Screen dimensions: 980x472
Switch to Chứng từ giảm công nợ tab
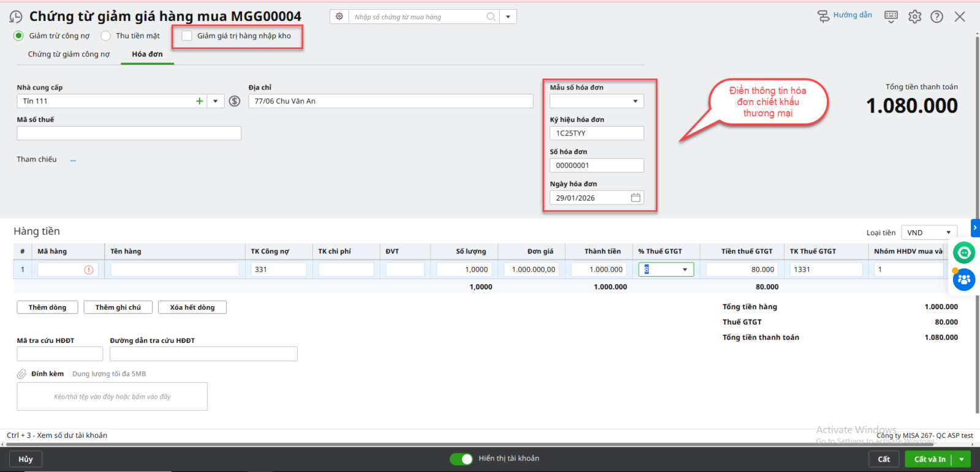(69, 54)
